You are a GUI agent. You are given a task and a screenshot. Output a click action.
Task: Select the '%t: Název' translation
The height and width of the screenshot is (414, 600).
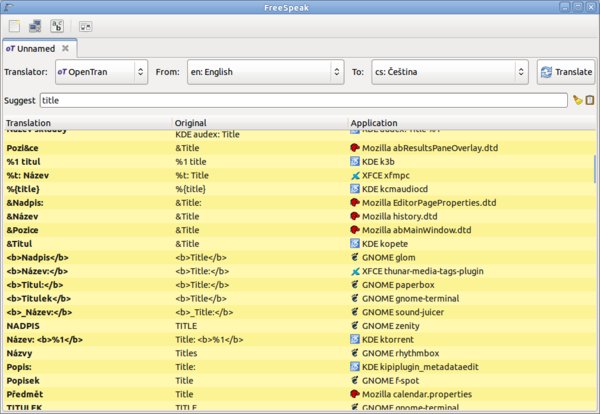28,175
